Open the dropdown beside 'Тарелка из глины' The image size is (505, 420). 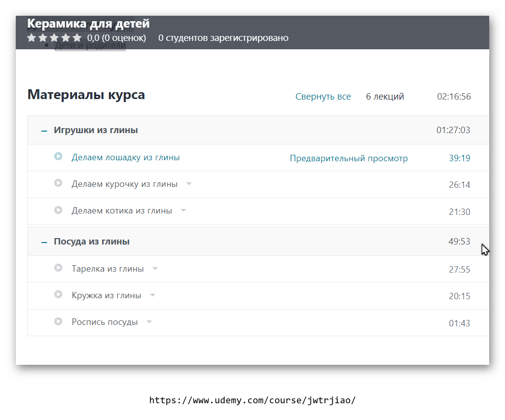[155, 268]
